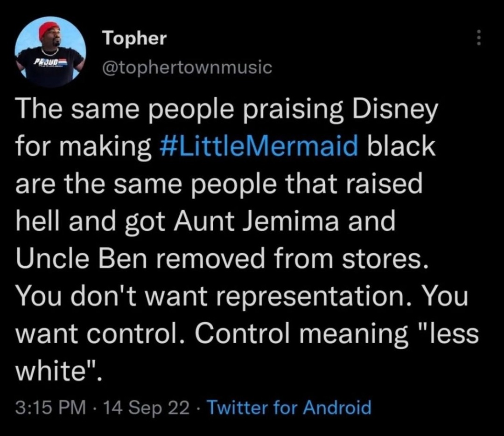
Task: Open the Topher display name profile
Action: [x=134, y=38]
